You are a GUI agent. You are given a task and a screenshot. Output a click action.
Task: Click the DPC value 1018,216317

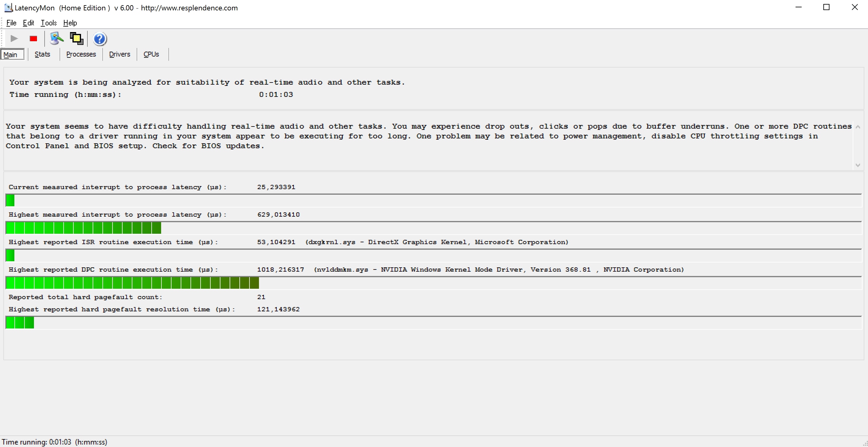click(x=281, y=270)
